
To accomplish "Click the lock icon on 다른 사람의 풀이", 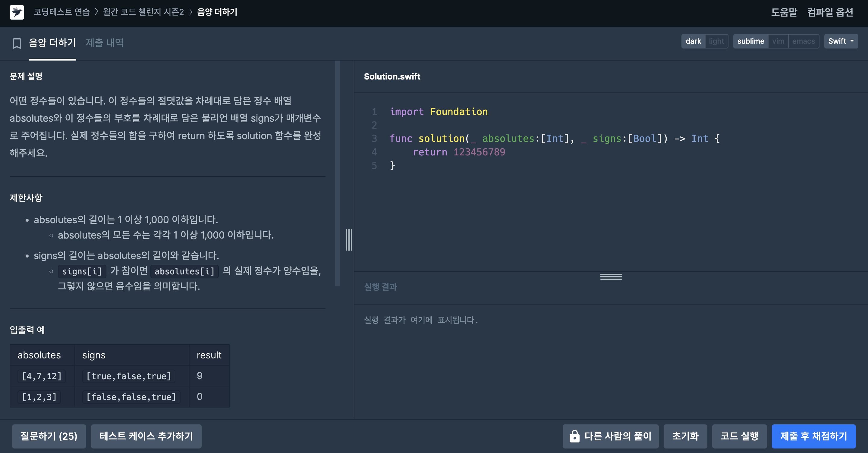I will pos(574,436).
